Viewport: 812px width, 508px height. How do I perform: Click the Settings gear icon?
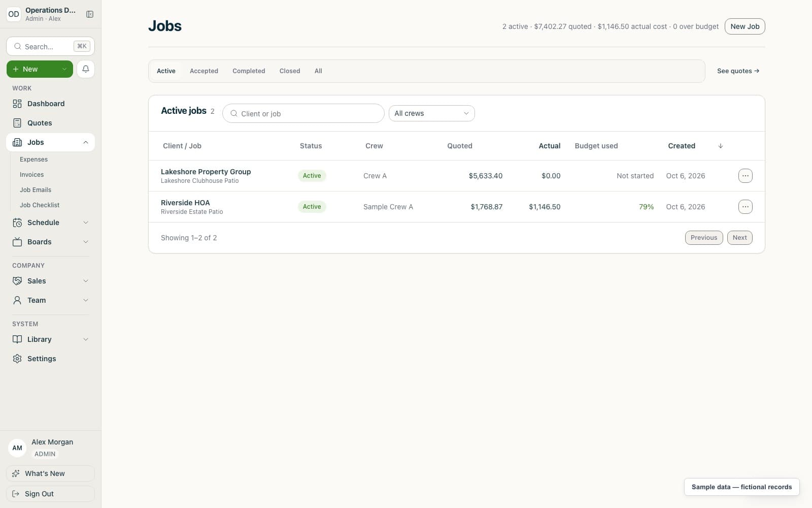(x=17, y=359)
